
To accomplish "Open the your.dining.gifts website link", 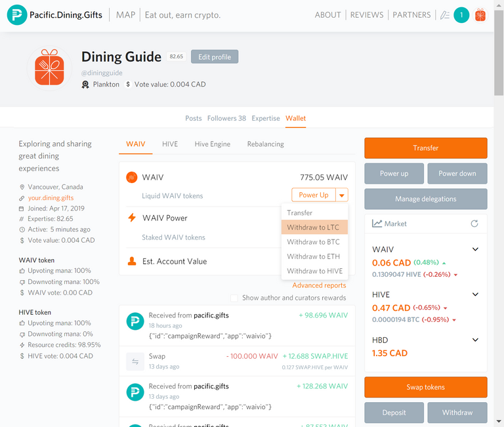I will (51, 198).
